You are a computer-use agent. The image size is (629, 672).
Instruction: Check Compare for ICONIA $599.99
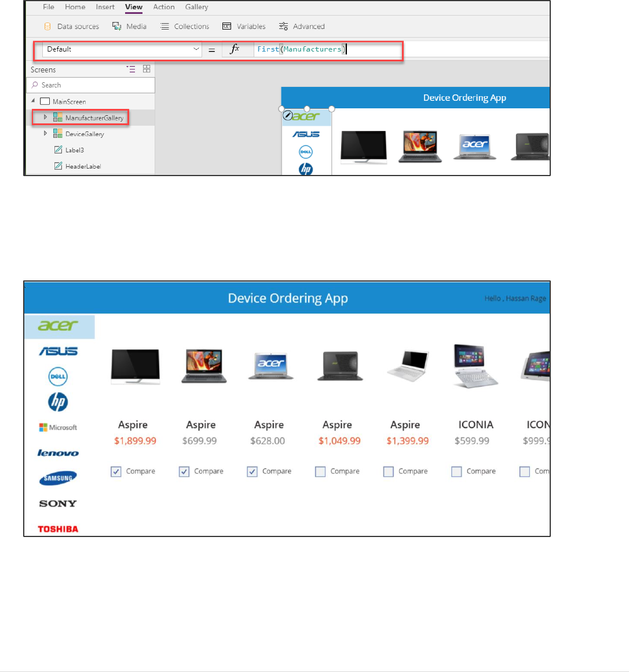456,472
